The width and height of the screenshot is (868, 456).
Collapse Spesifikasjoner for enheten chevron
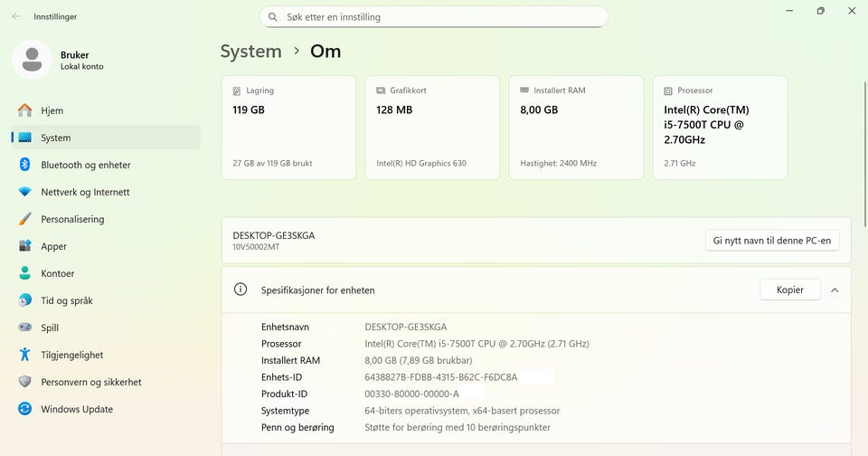coord(835,290)
